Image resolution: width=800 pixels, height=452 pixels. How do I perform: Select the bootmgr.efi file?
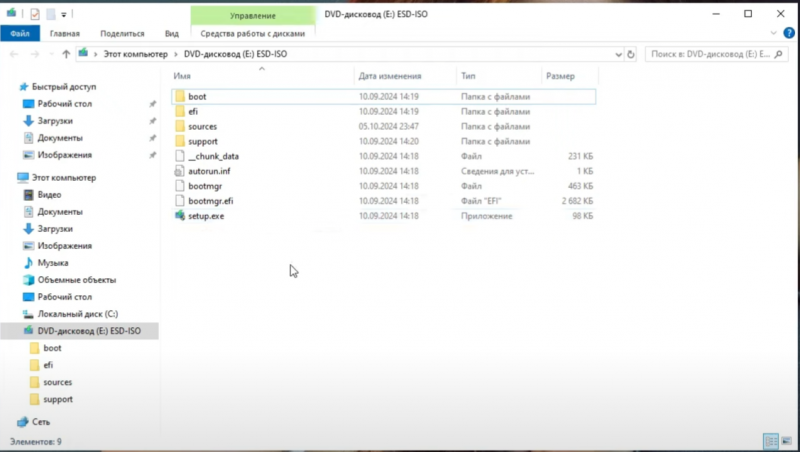coord(210,201)
